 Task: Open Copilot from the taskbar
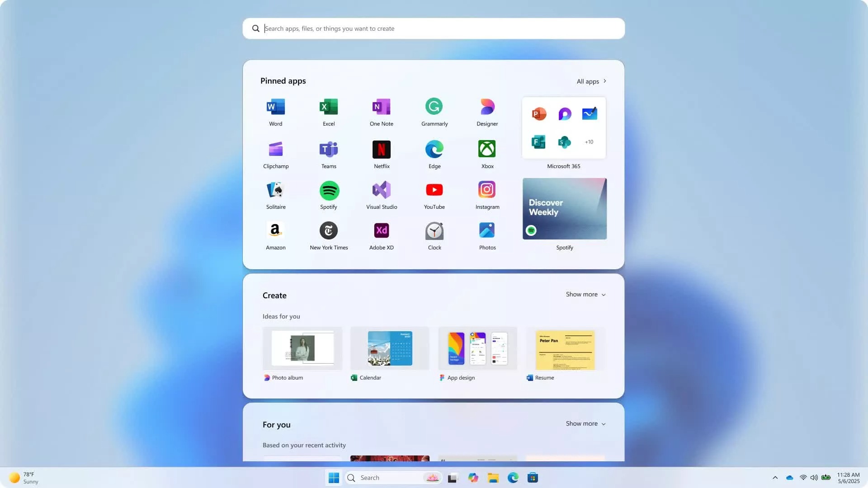pyautogui.click(x=473, y=478)
